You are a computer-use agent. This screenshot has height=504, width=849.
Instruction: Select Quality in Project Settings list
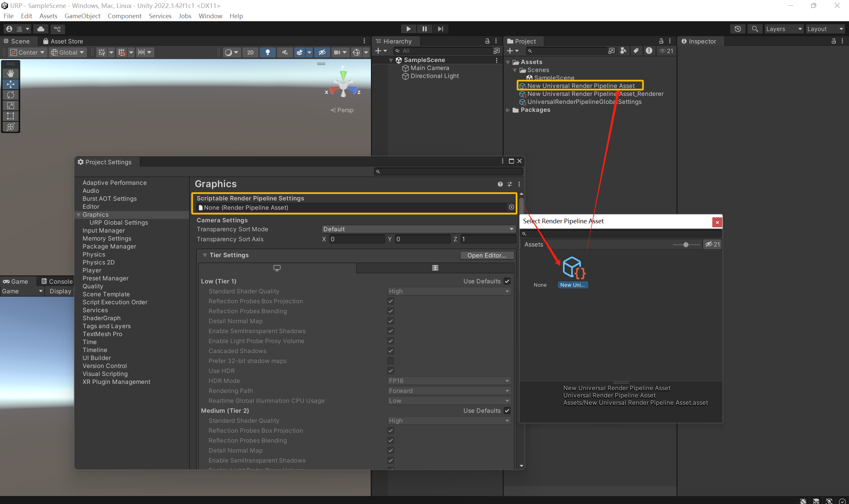point(93,286)
